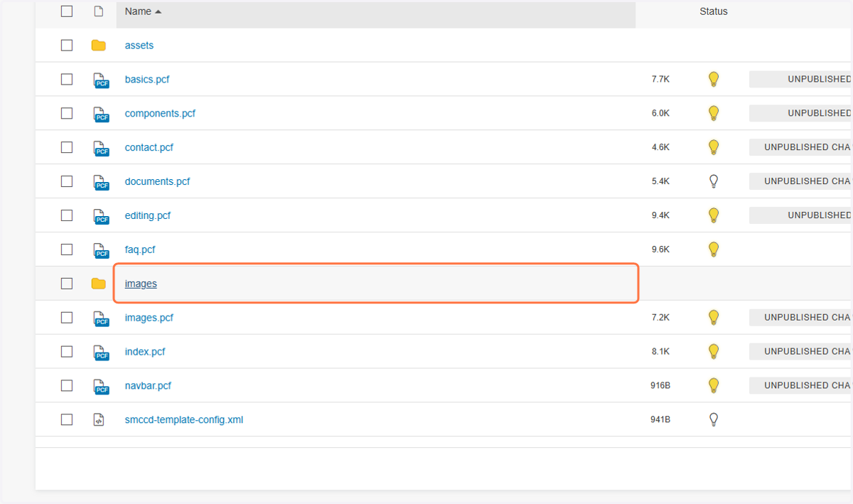Click the contact.pcf PCF file icon
This screenshot has height=504, width=853.
[101, 148]
